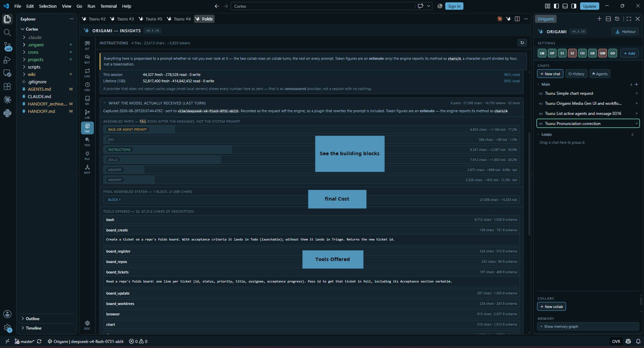This screenshot has width=644, height=348.
Task: Open the Extensions view
Action: pyautogui.click(x=7, y=86)
